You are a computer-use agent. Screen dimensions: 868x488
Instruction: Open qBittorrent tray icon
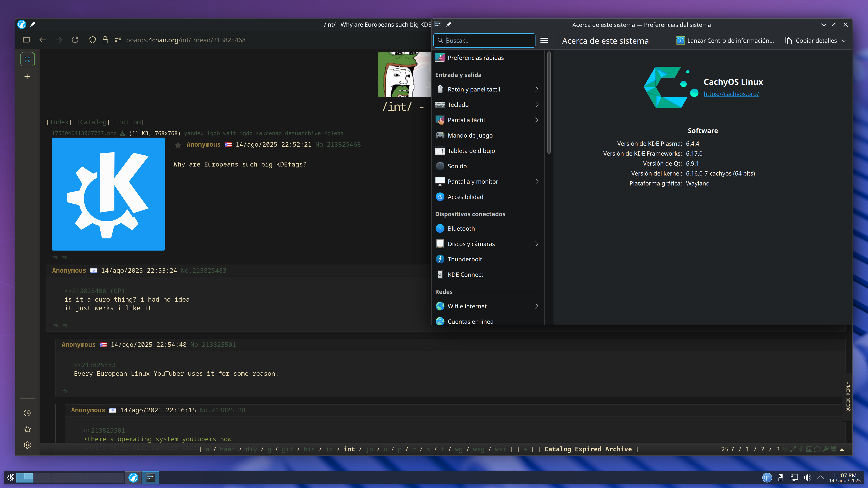pyautogui.click(x=767, y=477)
